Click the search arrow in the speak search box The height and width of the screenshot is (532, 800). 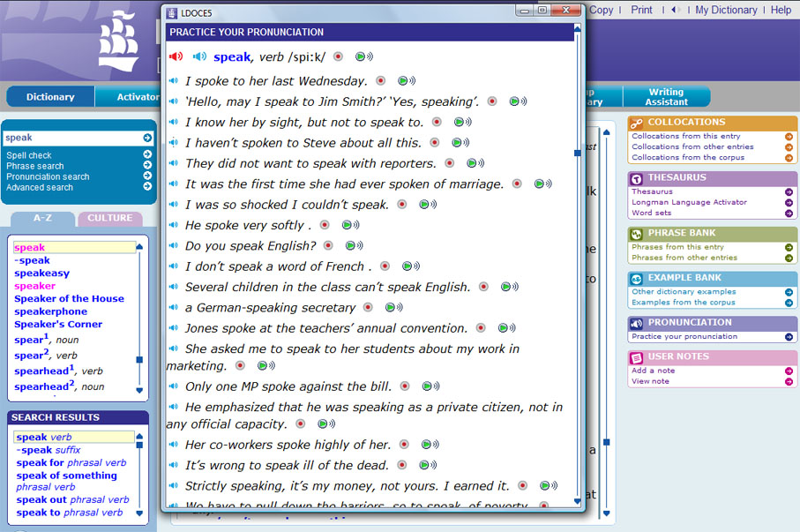click(x=147, y=139)
